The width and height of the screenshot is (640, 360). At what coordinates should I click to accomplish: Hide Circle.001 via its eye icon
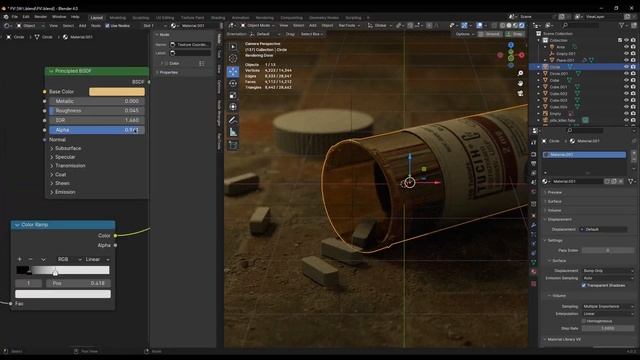point(626,73)
